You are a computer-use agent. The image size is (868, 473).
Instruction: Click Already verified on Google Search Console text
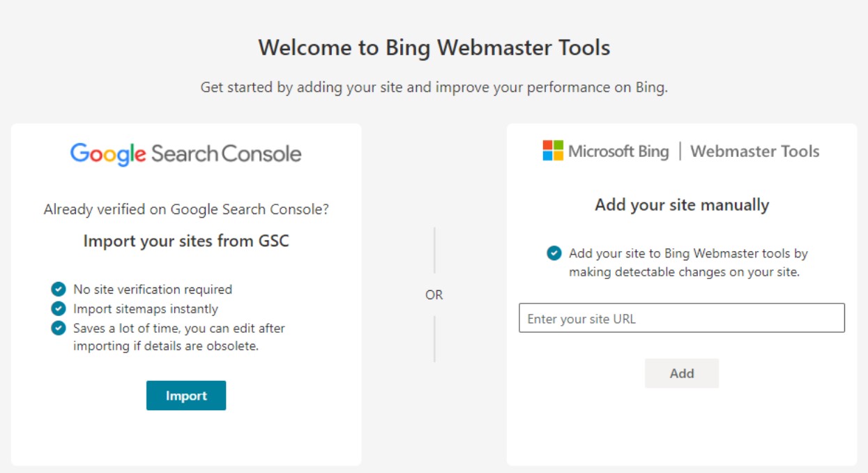click(185, 209)
